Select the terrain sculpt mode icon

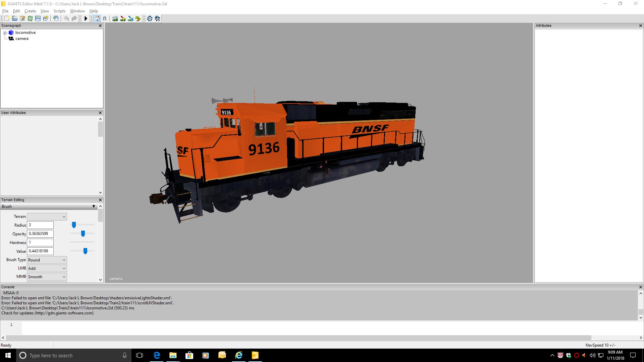coord(115,18)
